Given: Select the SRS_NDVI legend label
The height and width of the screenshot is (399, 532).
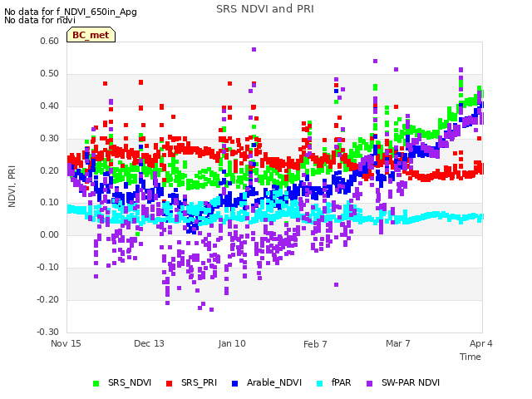Looking at the screenshot, I should pos(130,382).
